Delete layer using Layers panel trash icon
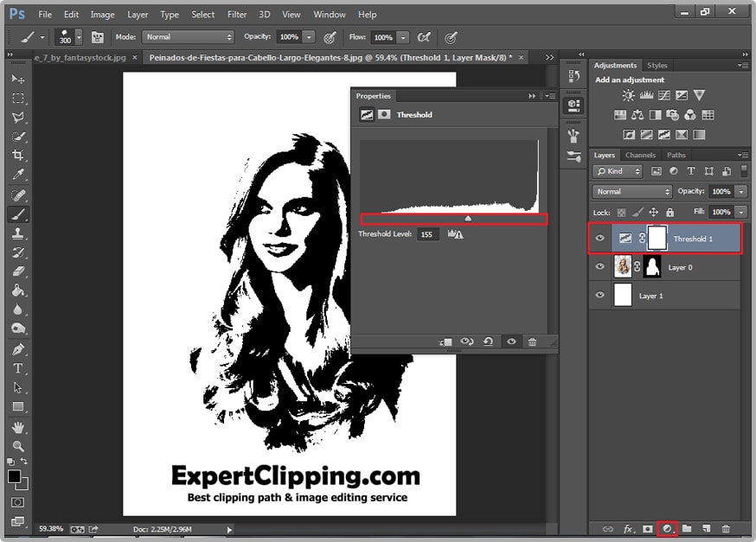This screenshot has width=756, height=542. (x=726, y=528)
